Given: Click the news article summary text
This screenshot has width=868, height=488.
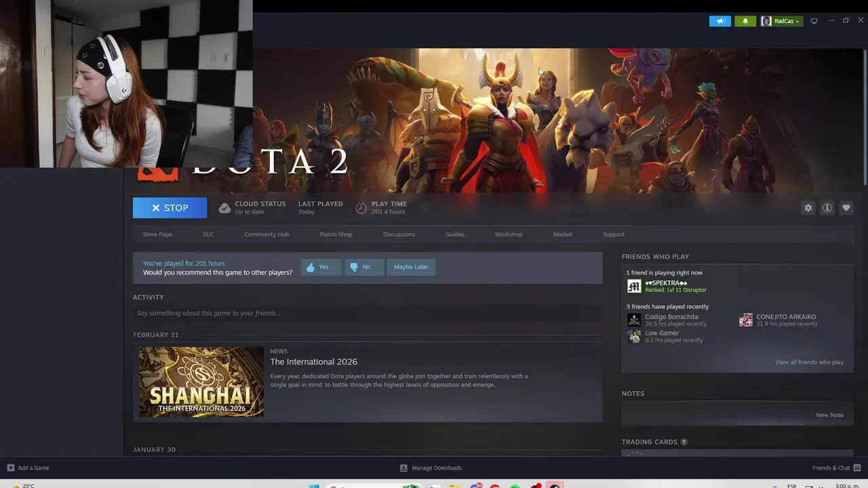Looking at the screenshot, I should 399,380.
